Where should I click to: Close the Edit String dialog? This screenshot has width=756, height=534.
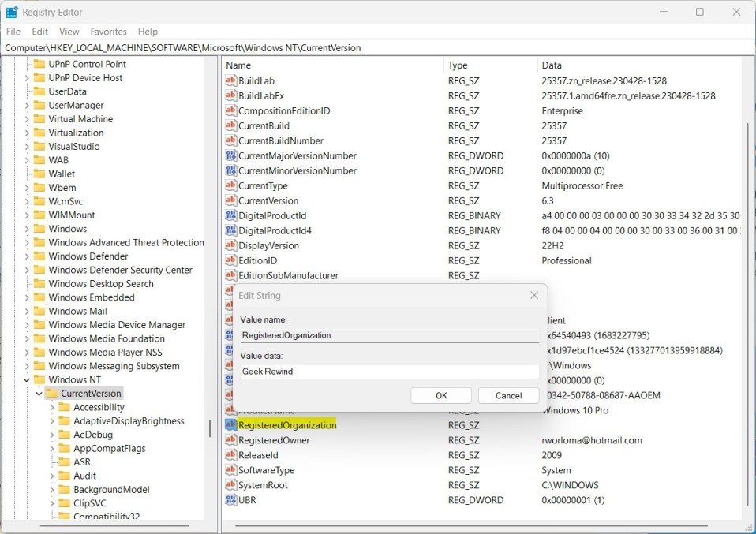pos(534,296)
